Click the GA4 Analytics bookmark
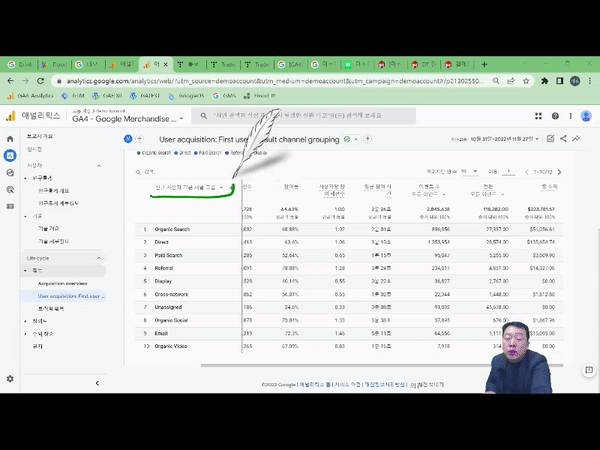 click(30, 96)
